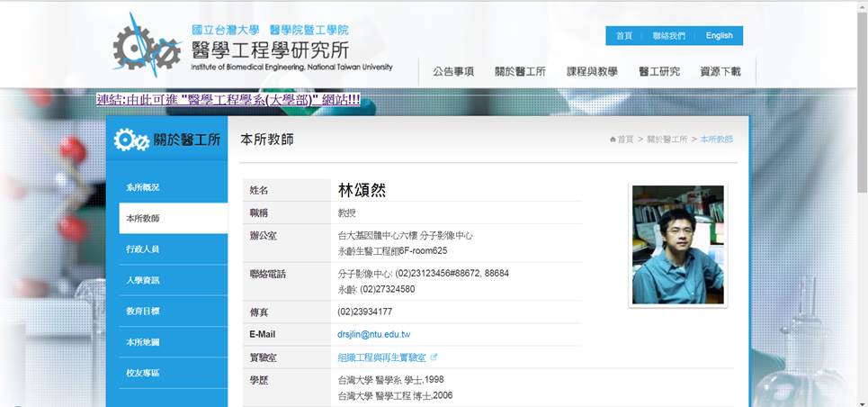Open the 課程與教學 menu
The image size is (868, 407).
click(x=592, y=71)
